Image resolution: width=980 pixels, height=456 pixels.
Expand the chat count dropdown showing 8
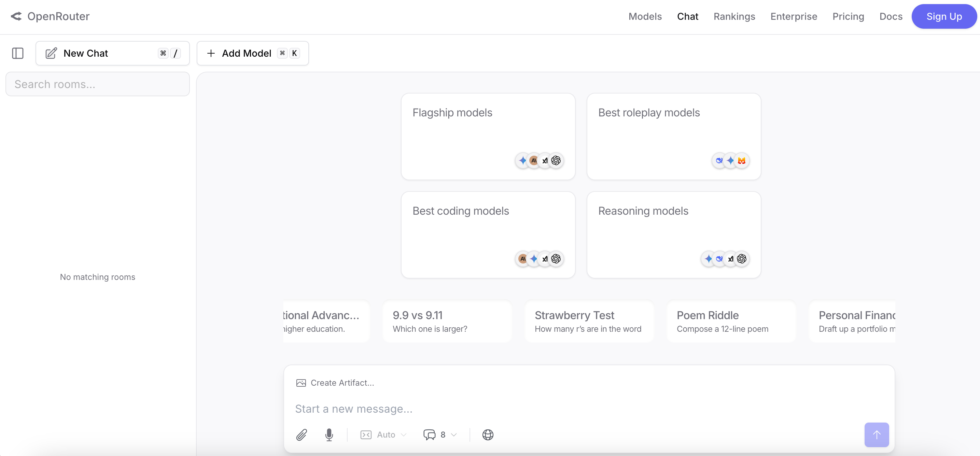(440, 434)
